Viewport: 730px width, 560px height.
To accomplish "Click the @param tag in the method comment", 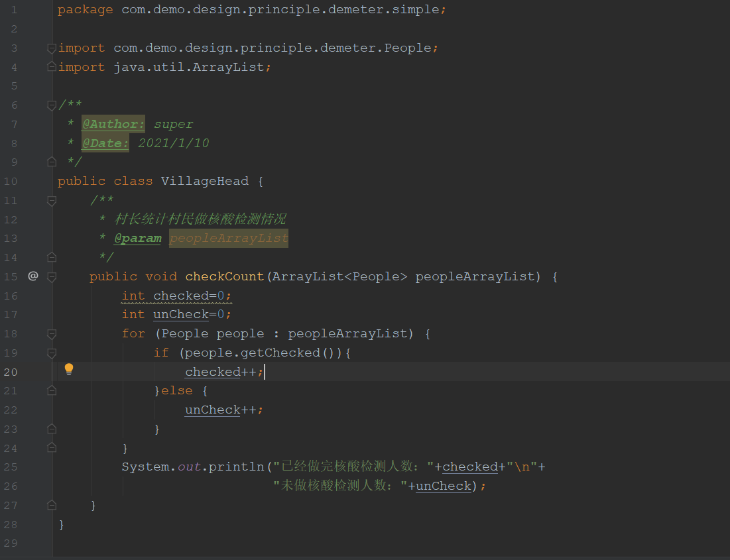I will click(137, 238).
